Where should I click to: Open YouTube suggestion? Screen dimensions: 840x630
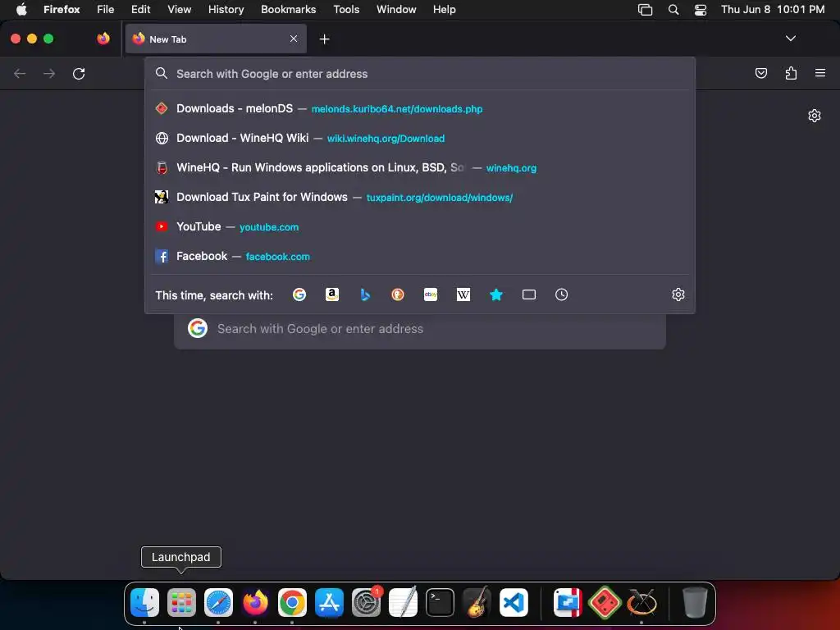click(x=420, y=226)
